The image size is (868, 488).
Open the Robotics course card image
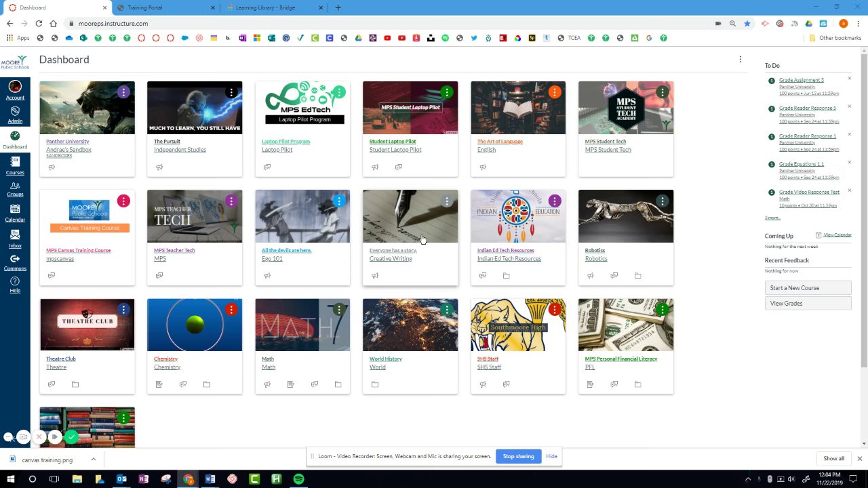coord(626,216)
